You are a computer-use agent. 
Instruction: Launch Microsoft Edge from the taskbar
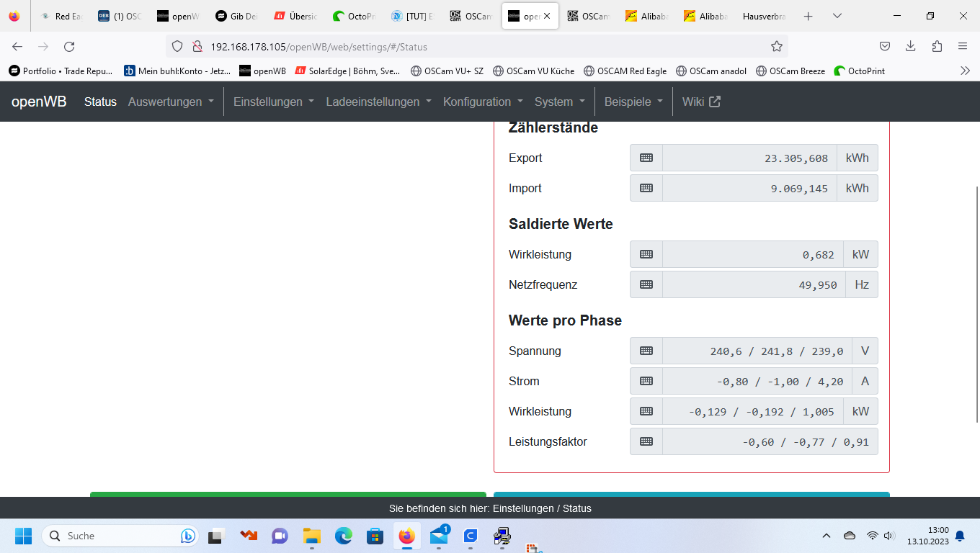[x=343, y=536]
